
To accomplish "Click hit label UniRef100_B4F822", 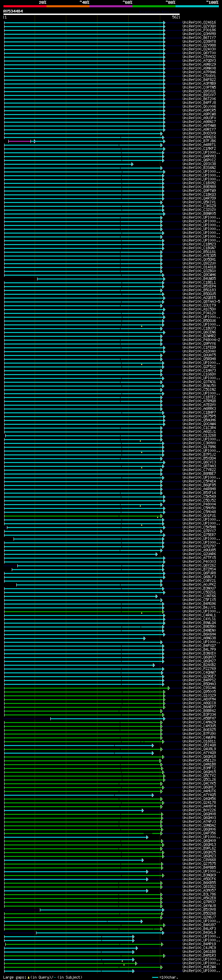I will pos(199,80).
